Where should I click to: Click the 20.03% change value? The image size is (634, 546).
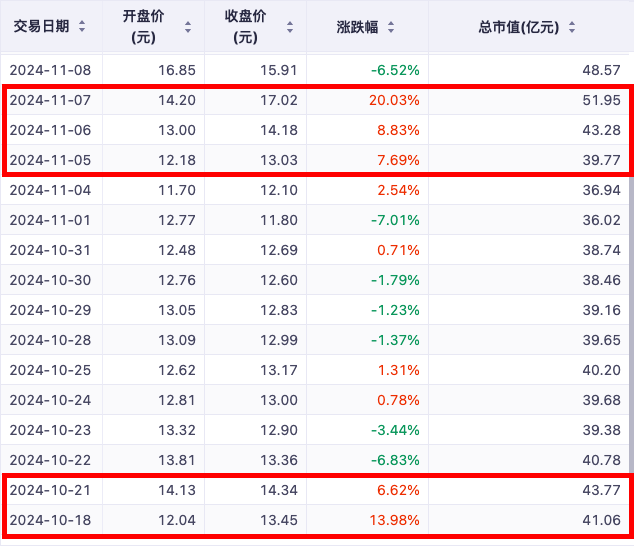pyautogui.click(x=395, y=100)
